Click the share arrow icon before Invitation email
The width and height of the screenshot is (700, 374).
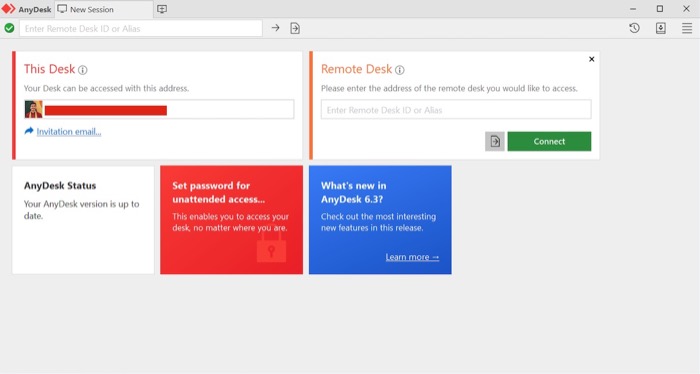pos(29,131)
